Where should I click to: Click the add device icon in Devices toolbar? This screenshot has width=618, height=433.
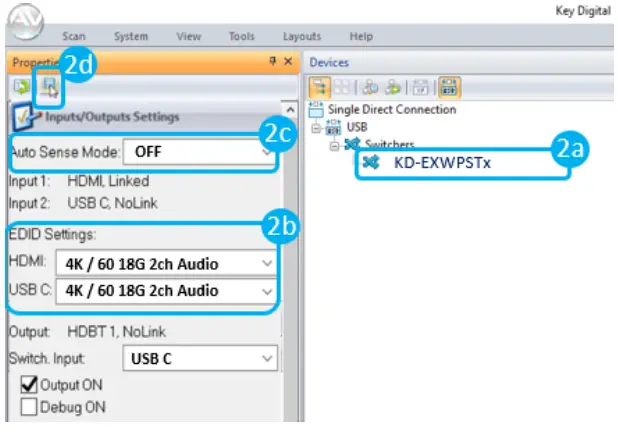pyautogui.click(x=393, y=87)
